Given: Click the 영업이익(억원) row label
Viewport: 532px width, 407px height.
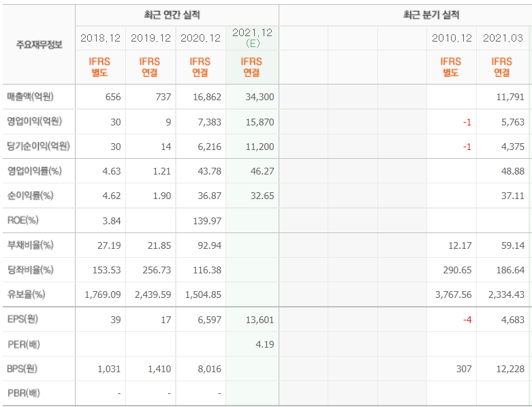Looking at the screenshot, I should 35,121.
